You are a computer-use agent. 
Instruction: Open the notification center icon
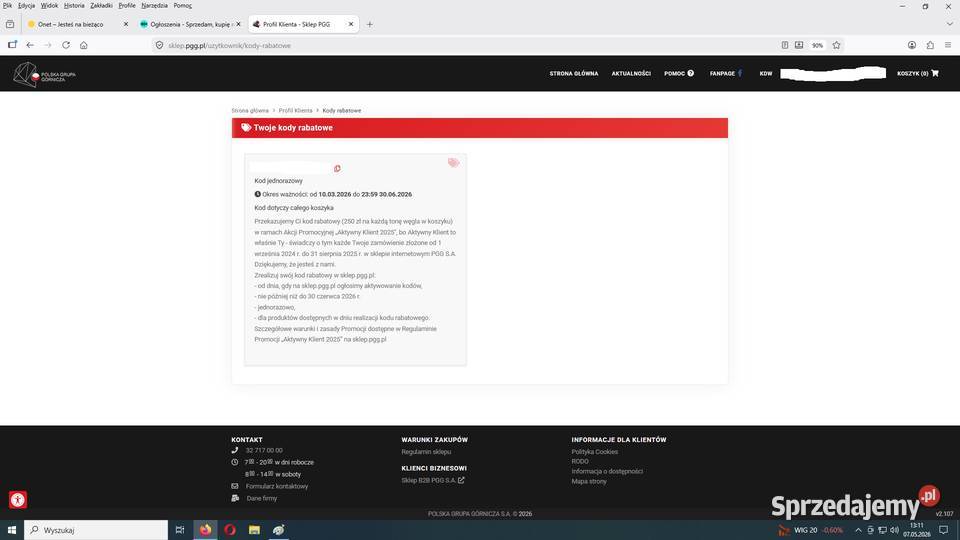pyautogui.click(x=943, y=530)
